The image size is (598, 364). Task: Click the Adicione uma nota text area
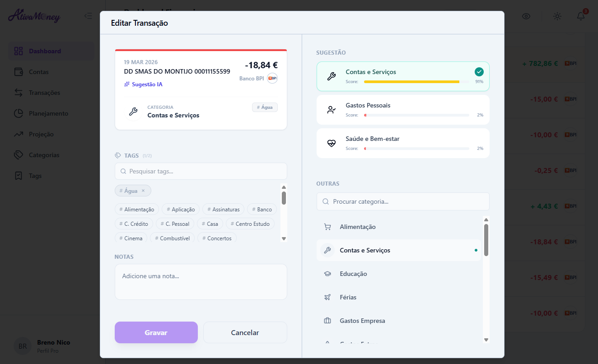(201, 281)
